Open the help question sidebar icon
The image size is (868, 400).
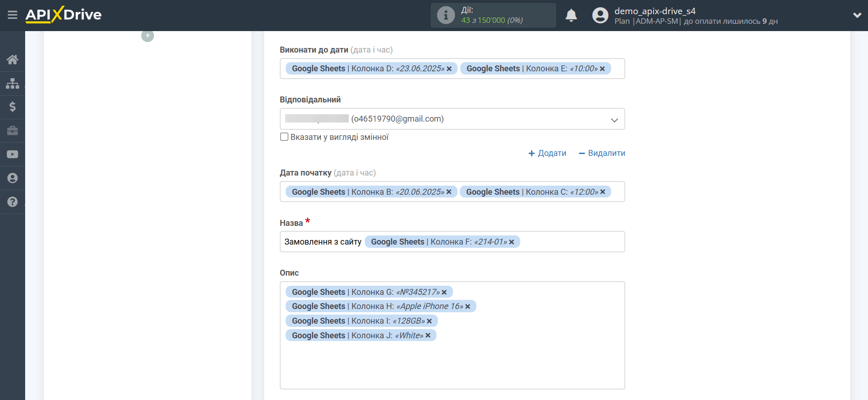[12, 202]
